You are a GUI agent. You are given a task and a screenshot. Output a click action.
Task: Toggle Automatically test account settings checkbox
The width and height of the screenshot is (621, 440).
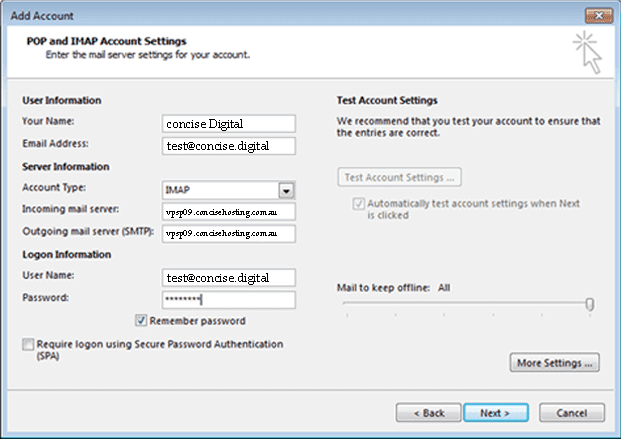point(359,201)
